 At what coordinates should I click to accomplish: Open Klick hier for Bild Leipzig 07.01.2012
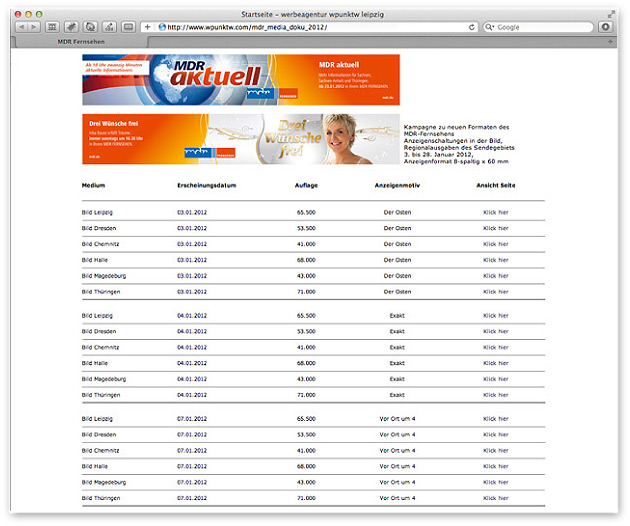click(495, 419)
